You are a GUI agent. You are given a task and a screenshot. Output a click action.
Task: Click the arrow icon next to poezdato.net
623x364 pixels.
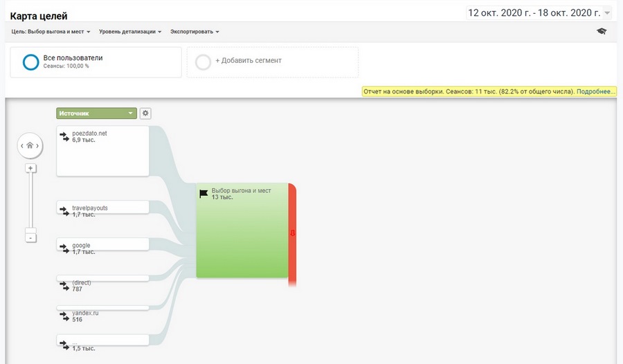pos(64,137)
